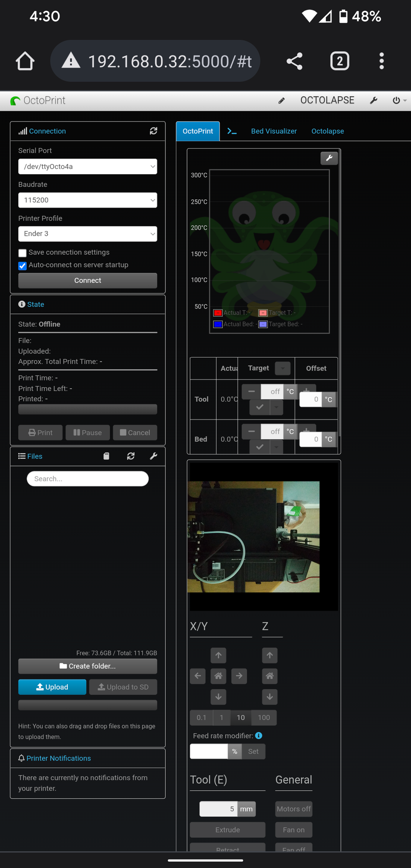This screenshot has height=868, width=411.
Task: Open Tool temperature preset dropdown
Action: click(276, 407)
